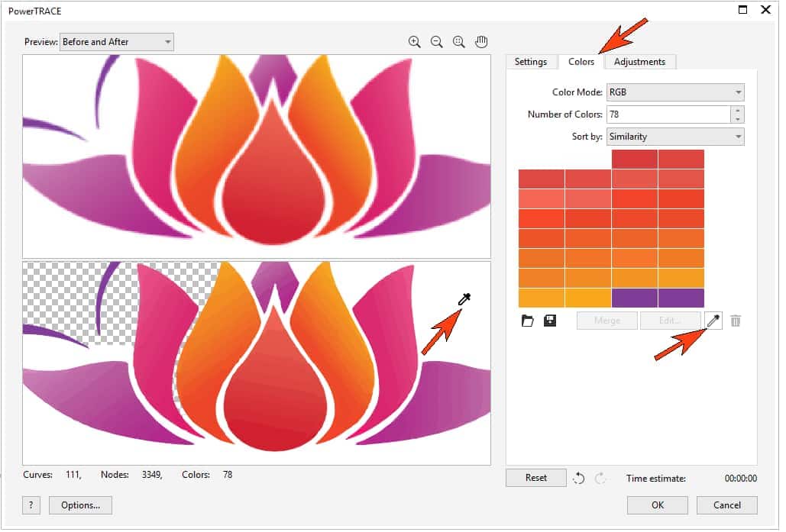Activate the Pan hand tool
Image resolution: width=786 pixels, height=532 pixels.
(481, 41)
